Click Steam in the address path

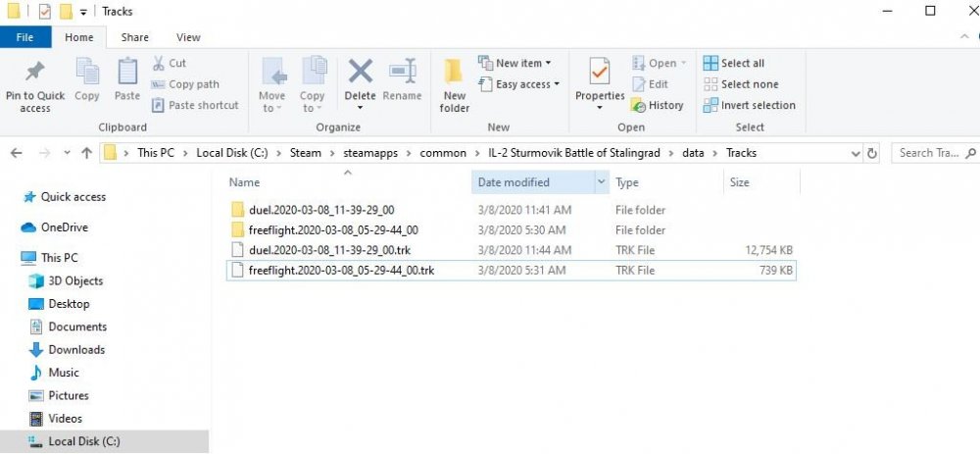pos(305,153)
